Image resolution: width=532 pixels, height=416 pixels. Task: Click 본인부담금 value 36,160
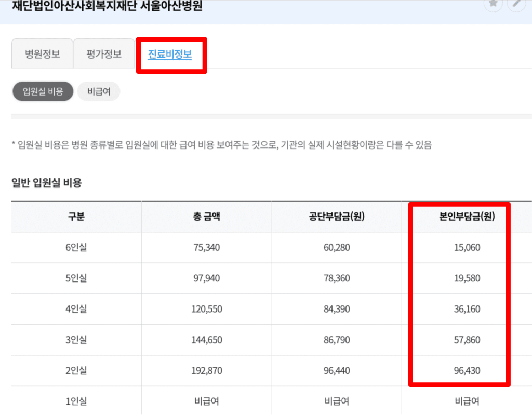point(467,309)
